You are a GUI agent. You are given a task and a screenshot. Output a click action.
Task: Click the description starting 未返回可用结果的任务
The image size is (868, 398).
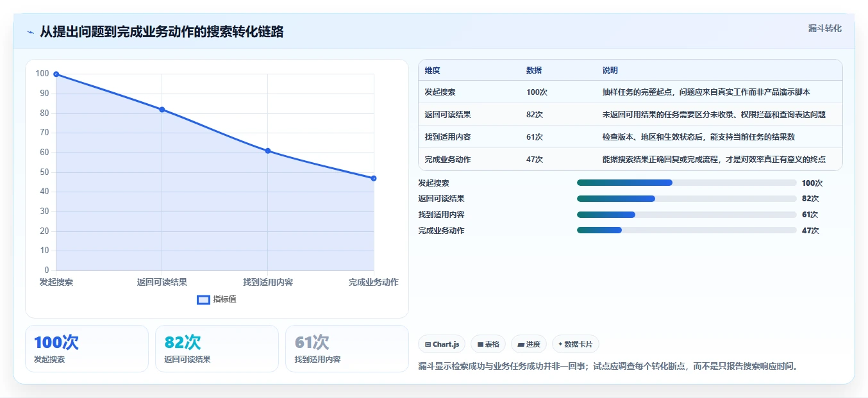click(x=714, y=115)
